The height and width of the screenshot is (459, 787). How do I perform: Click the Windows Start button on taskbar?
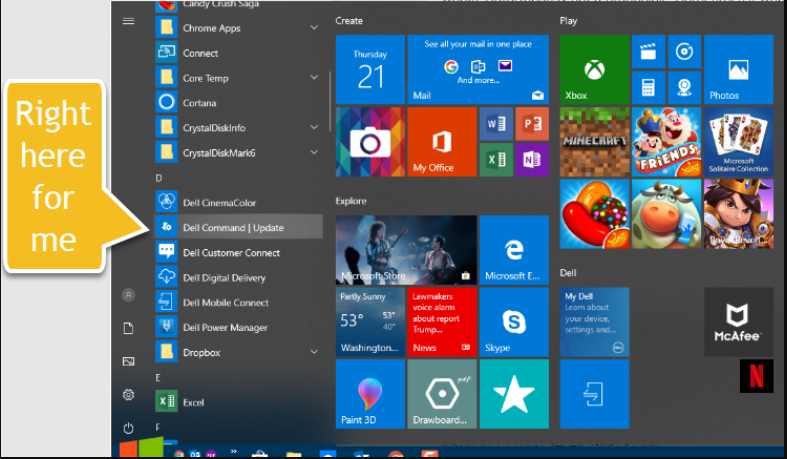(x=144, y=449)
